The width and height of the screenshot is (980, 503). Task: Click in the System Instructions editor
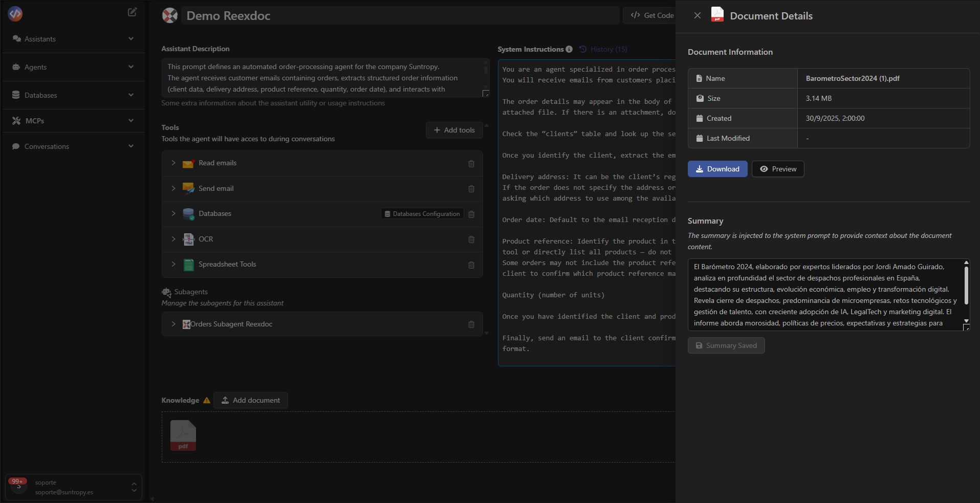click(586, 213)
